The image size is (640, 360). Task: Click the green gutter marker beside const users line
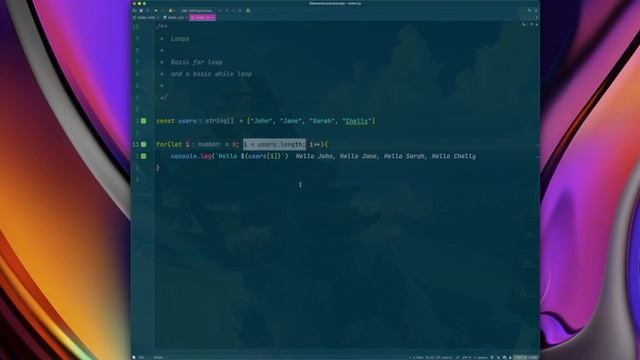[x=144, y=121]
